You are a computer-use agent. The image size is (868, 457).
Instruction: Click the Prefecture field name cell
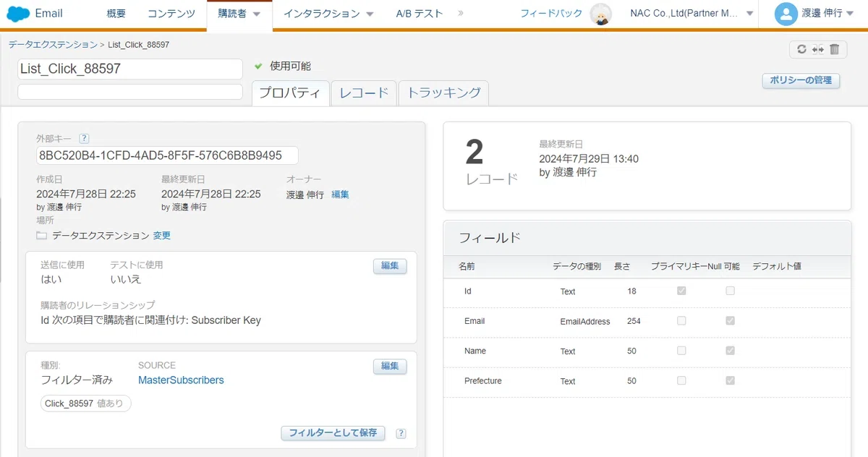point(482,381)
